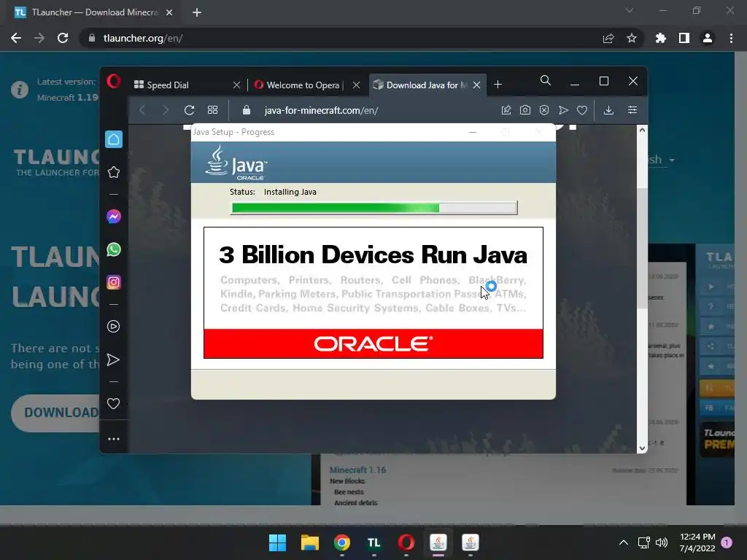
Task: Click Chrome address bar tlauncher.org
Action: (x=143, y=38)
